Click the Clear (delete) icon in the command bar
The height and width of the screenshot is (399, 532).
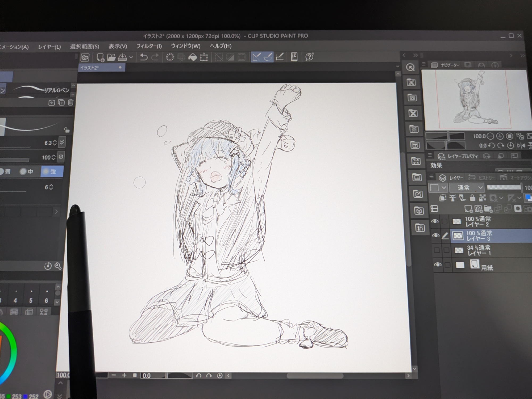pyautogui.click(x=170, y=57)
